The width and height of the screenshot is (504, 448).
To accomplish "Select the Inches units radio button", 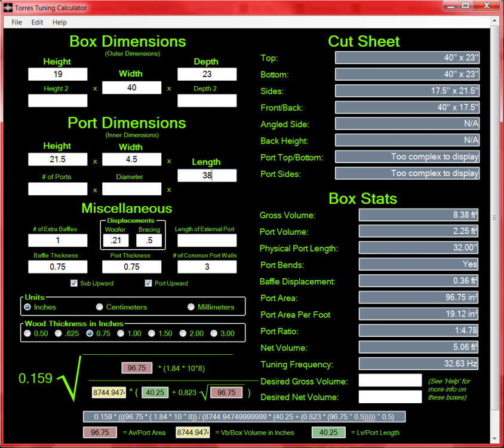I will [x=27, y=307].
